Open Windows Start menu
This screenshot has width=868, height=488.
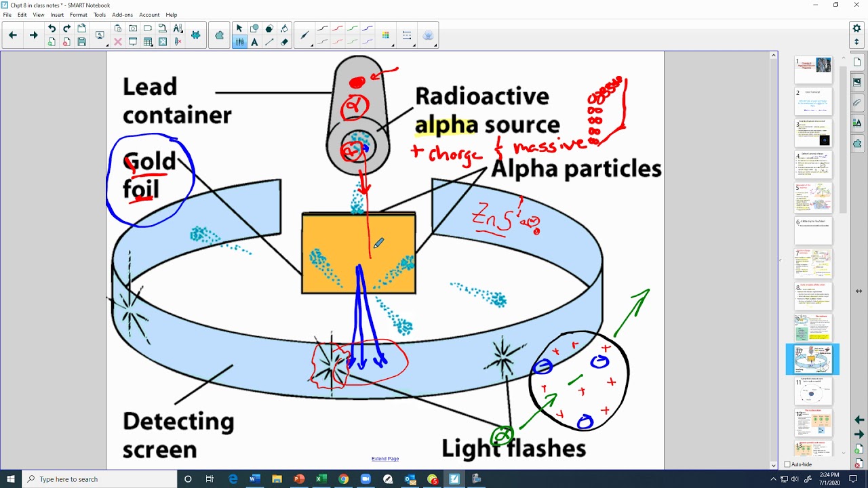pyautogui.click(x=11, y=479)
